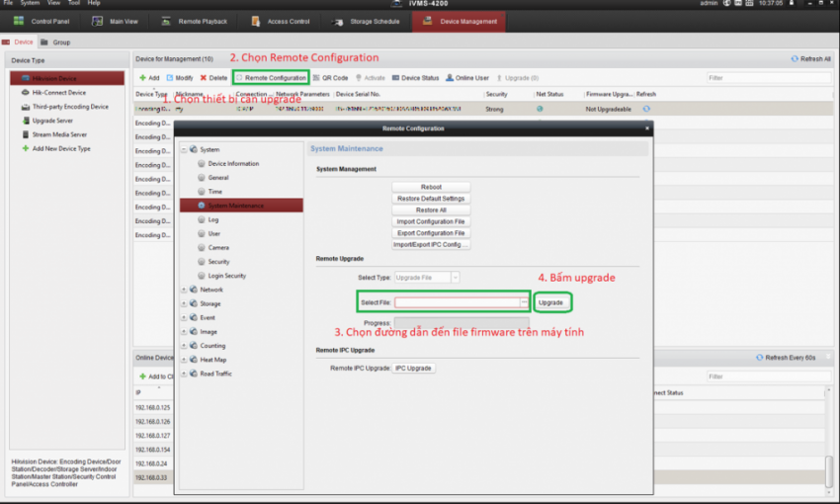Screen dimensions: 840x504
Task: Open QR Code from the device toolbar
Action: click(x=316, y=77)
